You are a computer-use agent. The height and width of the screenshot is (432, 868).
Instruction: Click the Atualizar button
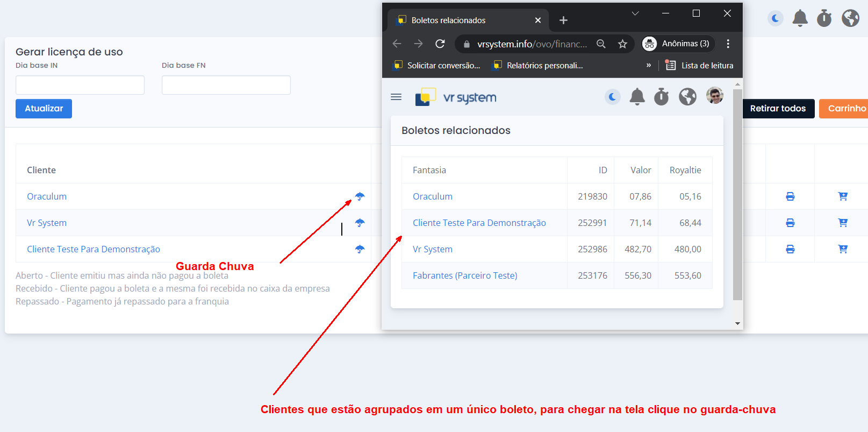44,109
